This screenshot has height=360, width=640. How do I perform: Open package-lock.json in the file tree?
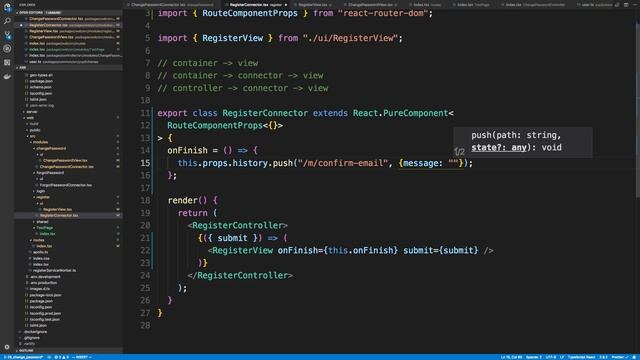pos(46,295)
